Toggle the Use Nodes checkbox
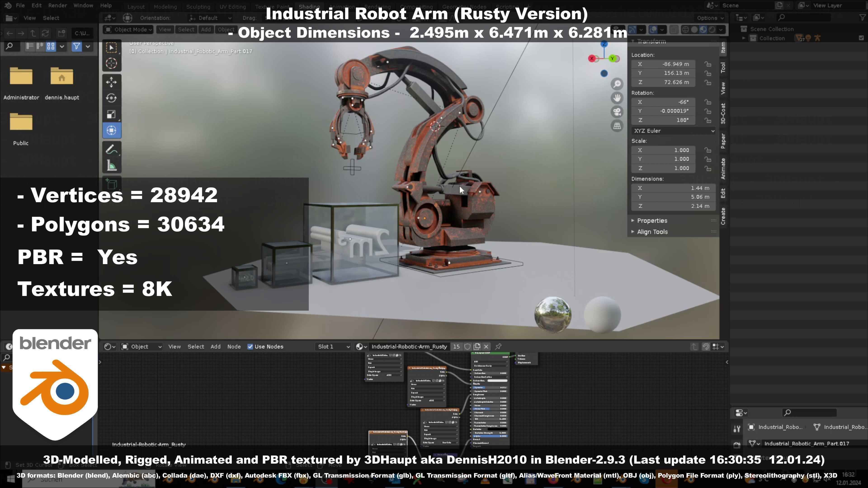The image size is (868, 488). coord(250,347)
